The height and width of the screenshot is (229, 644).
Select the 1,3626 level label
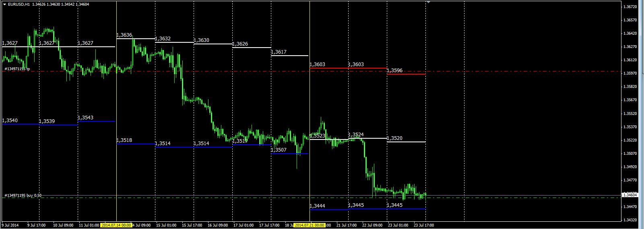pyautogui.click(x=240, y=44)
